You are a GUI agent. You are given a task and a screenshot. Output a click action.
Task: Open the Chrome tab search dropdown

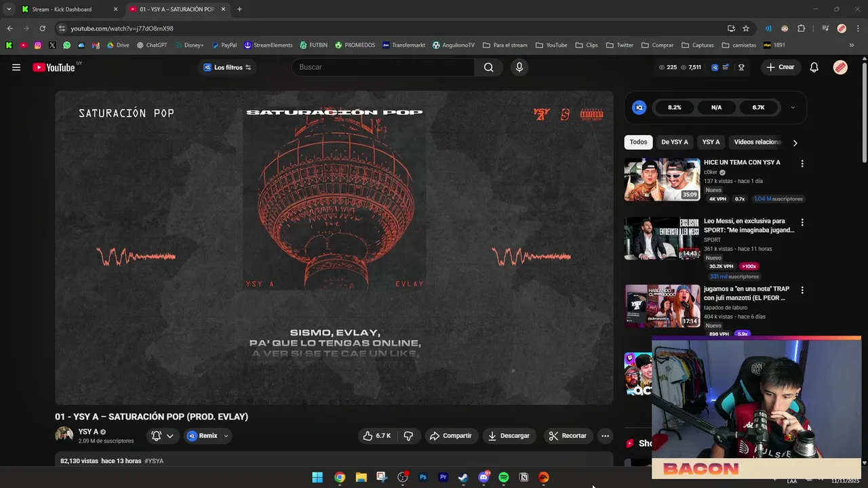pyautogui.click(x=9, y=9)
